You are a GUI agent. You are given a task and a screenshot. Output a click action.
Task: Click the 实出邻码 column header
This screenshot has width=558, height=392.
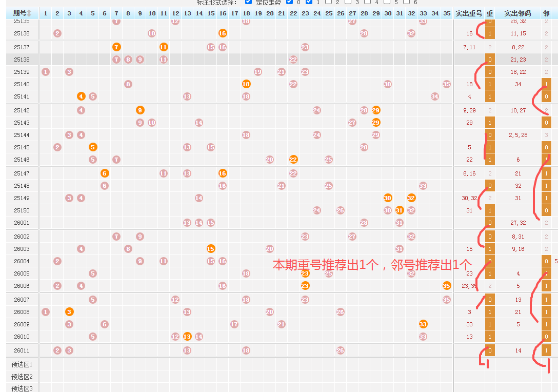(x=517, y=13)
